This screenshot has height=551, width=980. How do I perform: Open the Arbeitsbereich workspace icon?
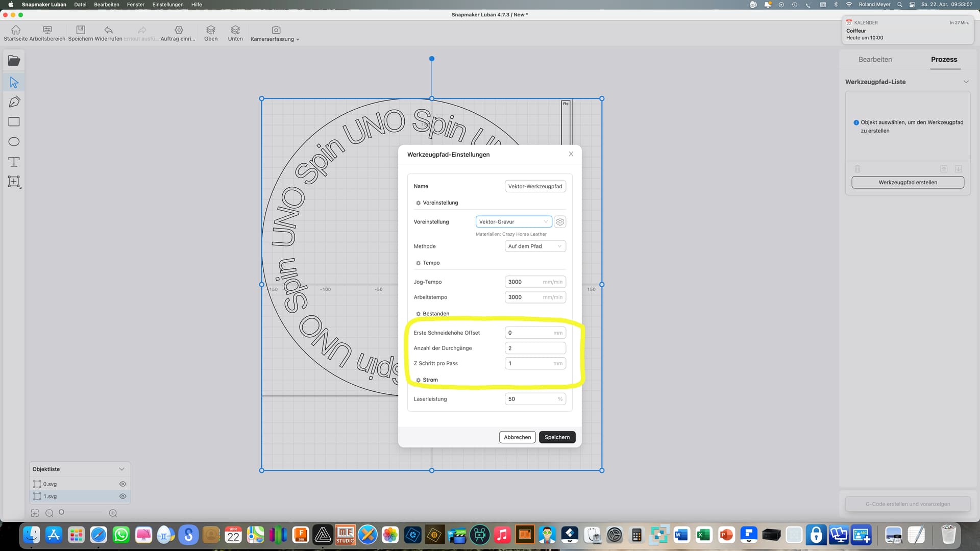point(47,30)
